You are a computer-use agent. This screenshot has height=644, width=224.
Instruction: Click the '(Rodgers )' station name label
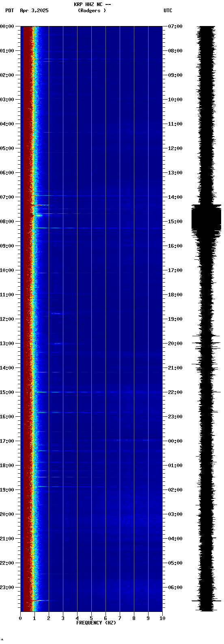point(92,11)
